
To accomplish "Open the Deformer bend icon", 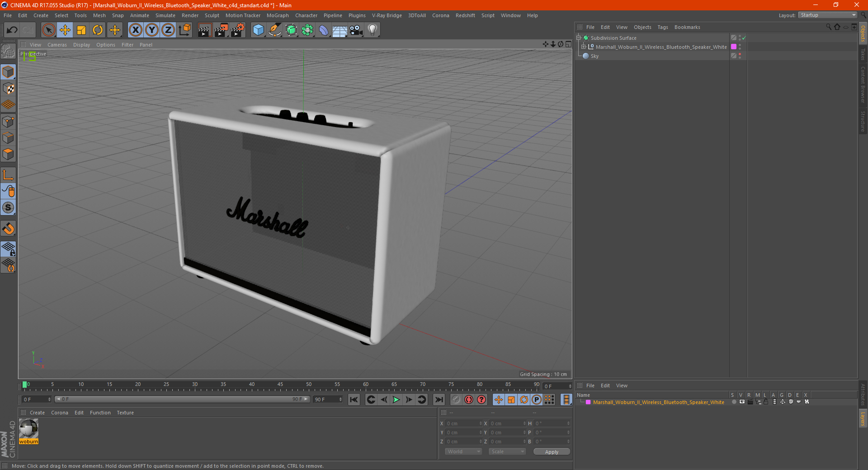I will [x=324, y=30].
